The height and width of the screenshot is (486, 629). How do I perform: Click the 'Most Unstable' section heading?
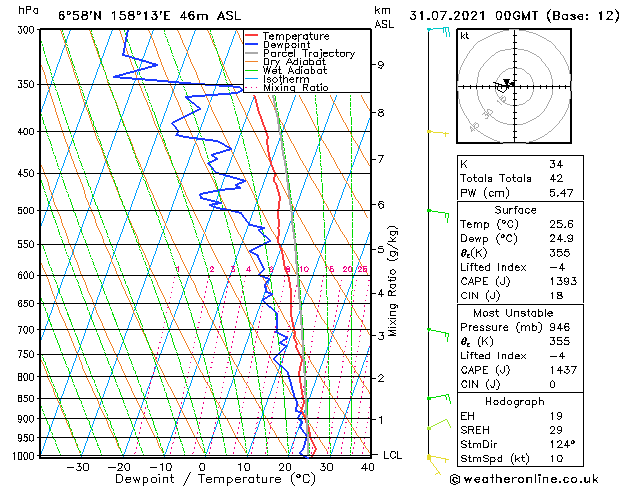point(513,313)
